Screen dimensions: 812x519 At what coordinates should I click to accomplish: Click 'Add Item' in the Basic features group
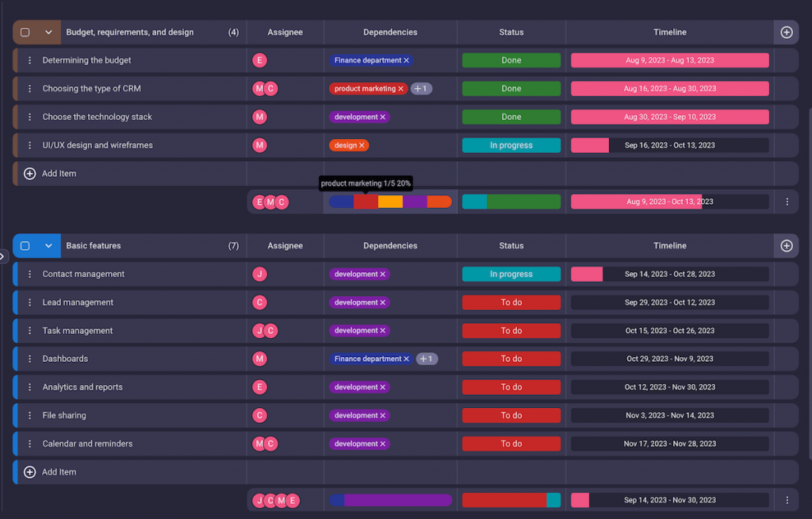[52, 471]
